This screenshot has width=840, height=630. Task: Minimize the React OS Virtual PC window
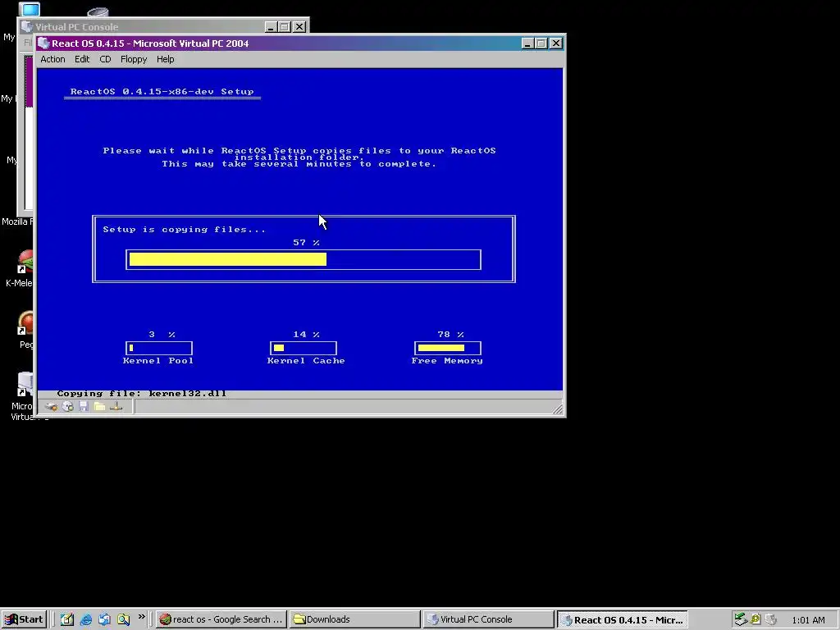click(527, 43)
